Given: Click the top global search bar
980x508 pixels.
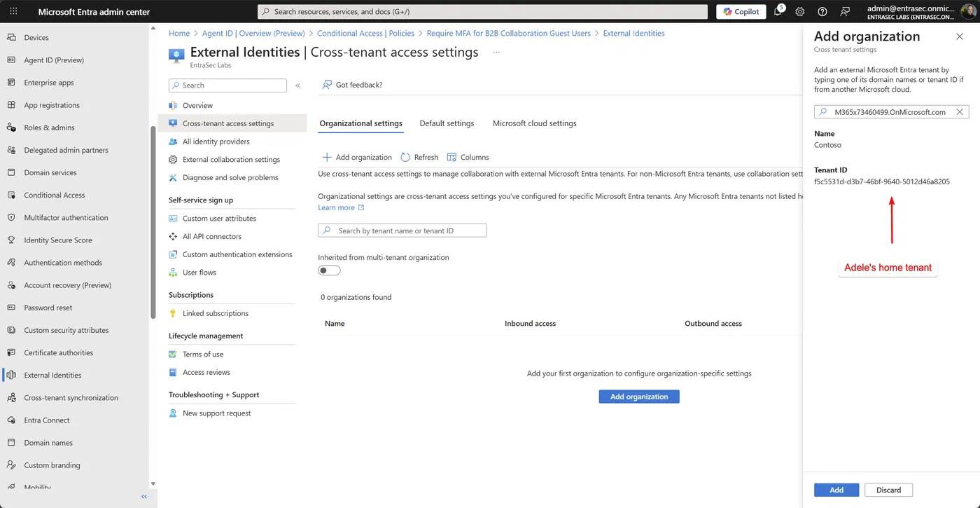Looking at the screenshot, I should click(483, 12).
